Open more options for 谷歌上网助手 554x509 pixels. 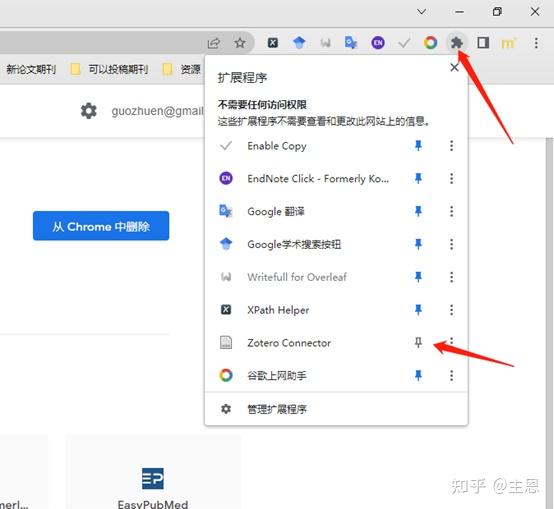point(451,375)
